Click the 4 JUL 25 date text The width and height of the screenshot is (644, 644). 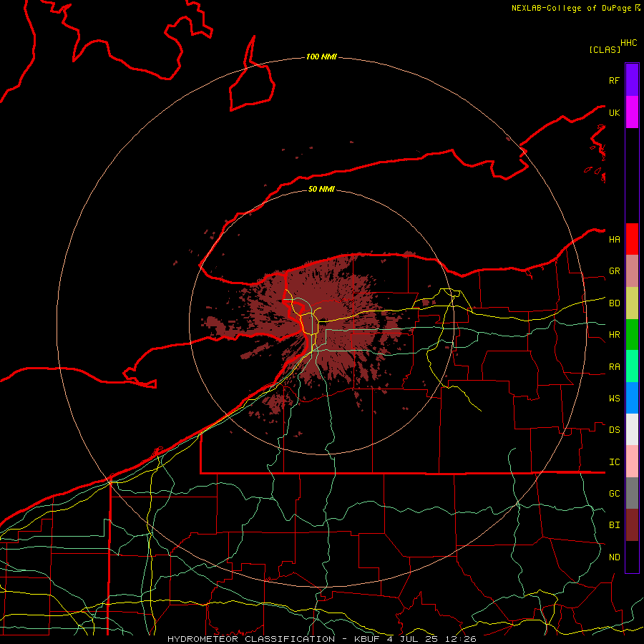coord(411,639)
